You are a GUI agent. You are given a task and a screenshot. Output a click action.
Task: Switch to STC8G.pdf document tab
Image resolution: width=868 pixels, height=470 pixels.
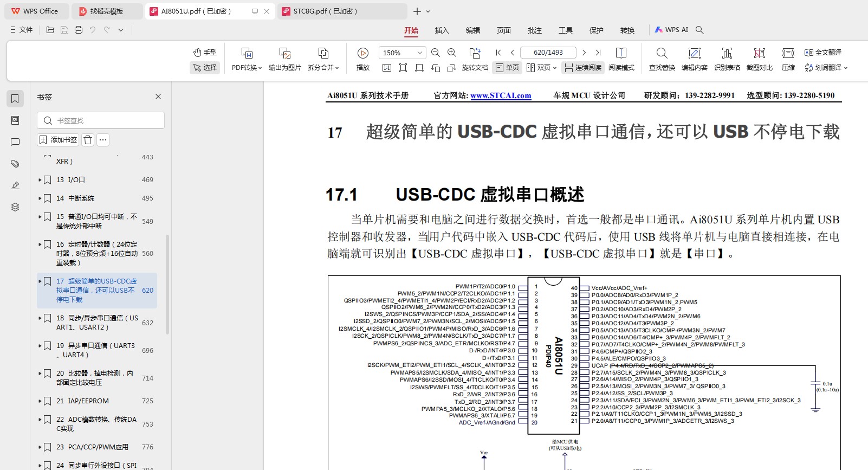pyautogui.click(x=342, y=11)
